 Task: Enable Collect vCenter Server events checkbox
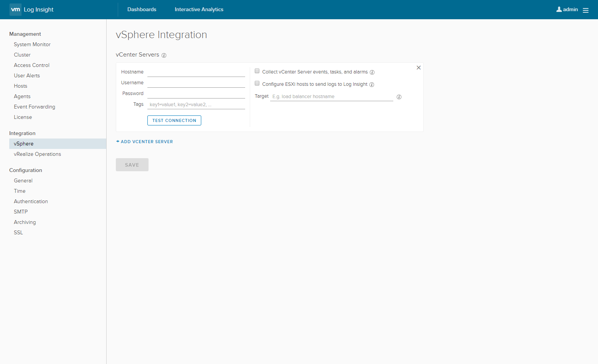[x=257, y=71]
